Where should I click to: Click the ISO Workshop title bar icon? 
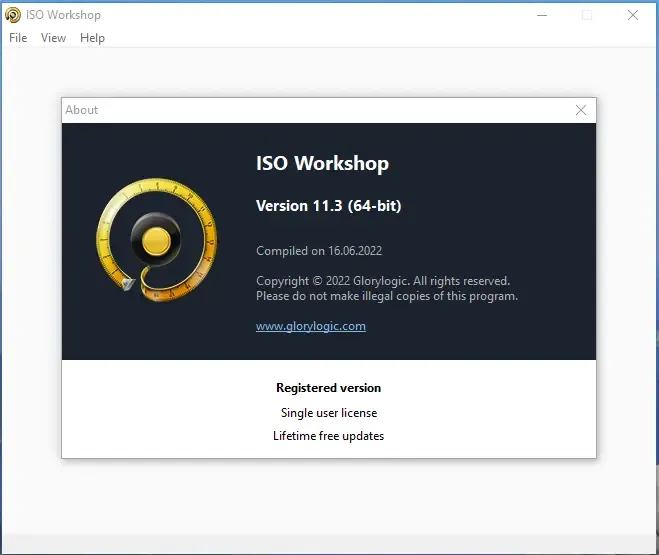[13, 15]
